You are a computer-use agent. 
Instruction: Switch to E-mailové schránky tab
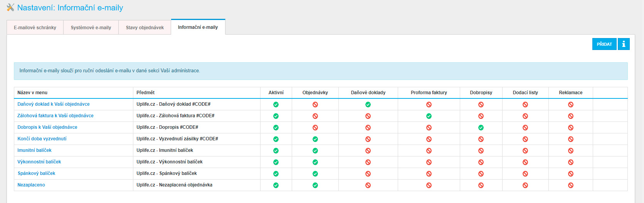(35, 28)
